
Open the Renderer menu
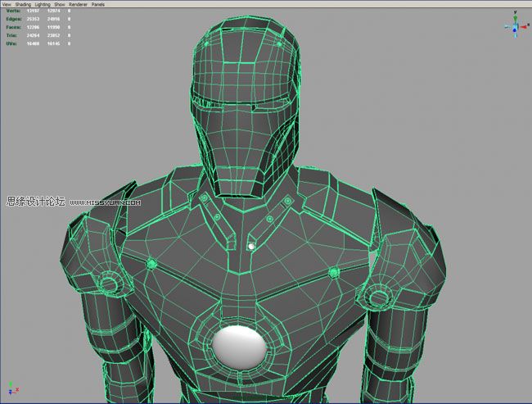coord(79,4)
